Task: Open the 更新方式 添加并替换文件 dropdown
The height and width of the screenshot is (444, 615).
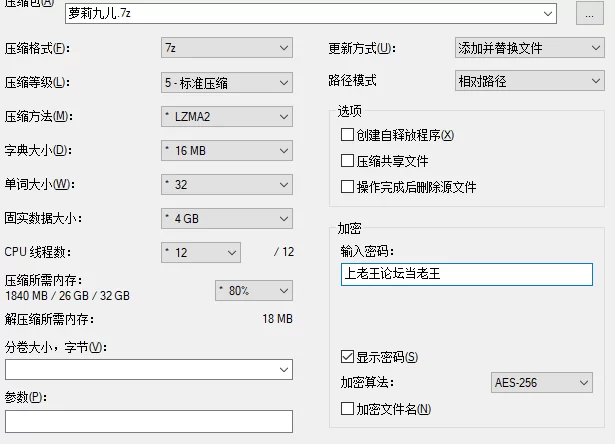Action: [529, 48]
